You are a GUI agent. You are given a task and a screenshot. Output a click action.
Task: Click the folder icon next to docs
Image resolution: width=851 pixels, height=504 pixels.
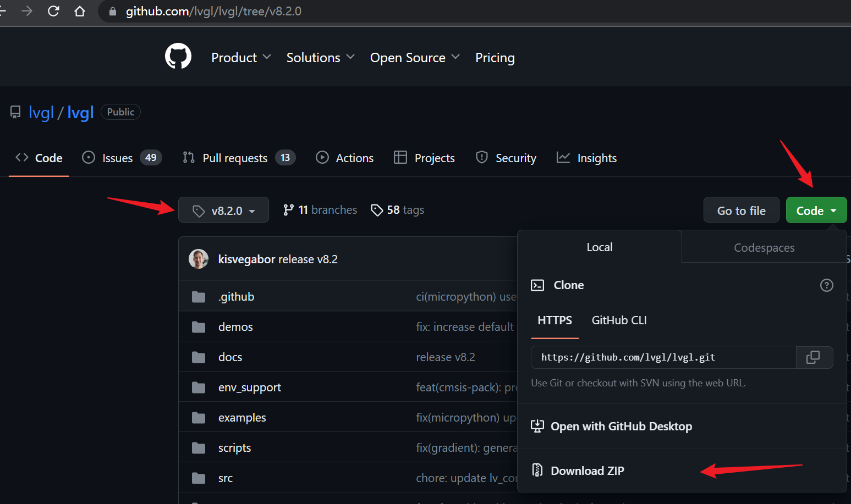[199, 357]
